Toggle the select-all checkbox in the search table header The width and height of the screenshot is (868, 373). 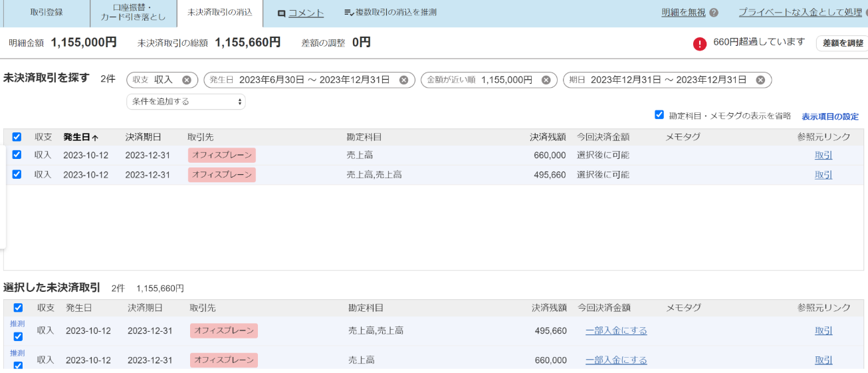pos(17,137)
